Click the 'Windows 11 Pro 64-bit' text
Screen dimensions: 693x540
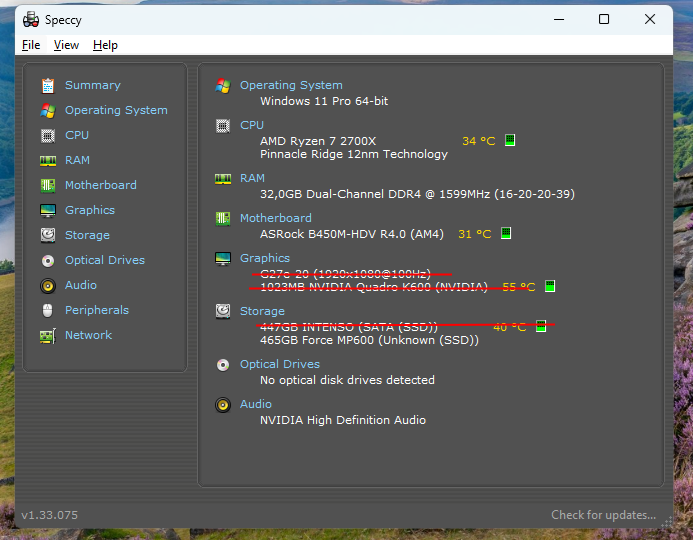pos(324,101)
